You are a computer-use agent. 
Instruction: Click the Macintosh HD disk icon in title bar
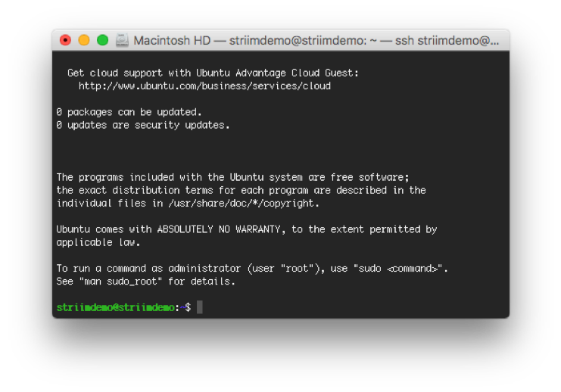click(x=122, y=40)
